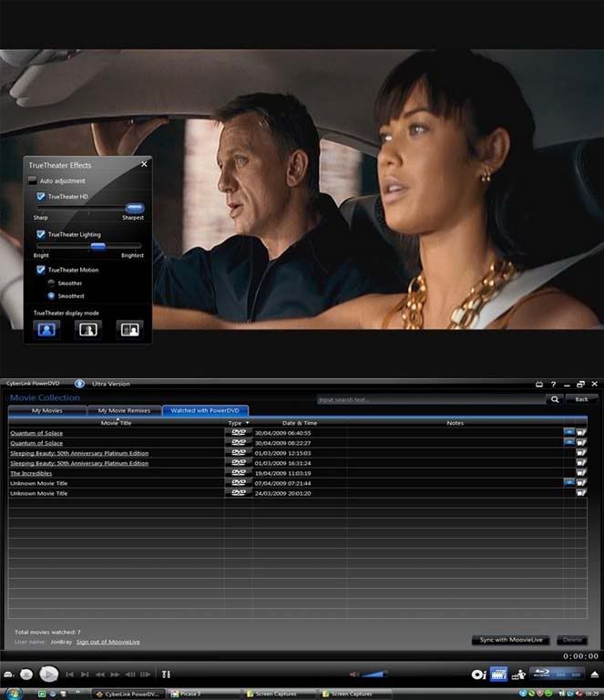Jump to previous chapter
This screenshot has height=700, width=604.
tap(69, 674)
